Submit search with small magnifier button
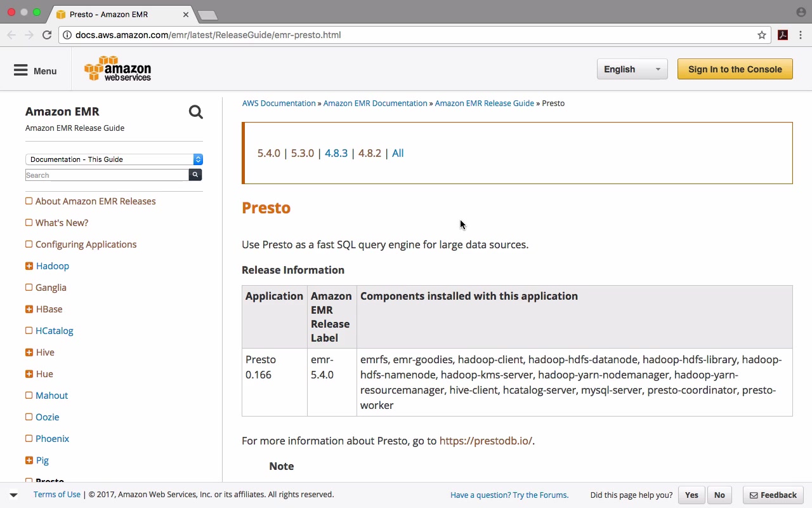Screen dimensions: 812x508 click(195, 175)
